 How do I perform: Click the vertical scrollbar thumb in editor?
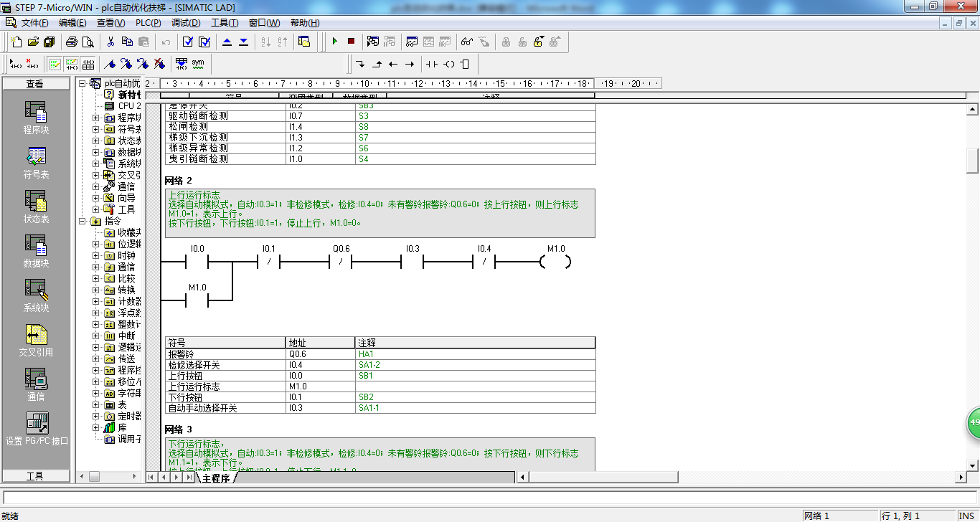click(x=973, y=160)
